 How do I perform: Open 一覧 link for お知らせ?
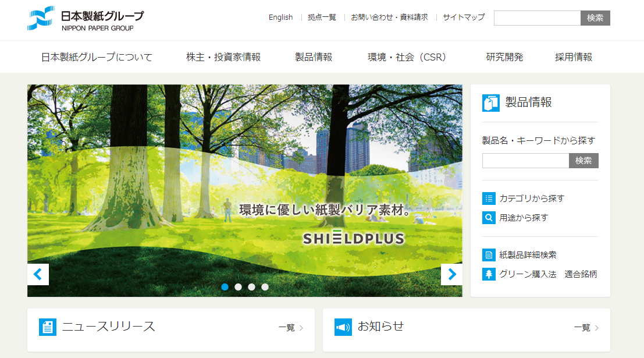pos(586,328)
